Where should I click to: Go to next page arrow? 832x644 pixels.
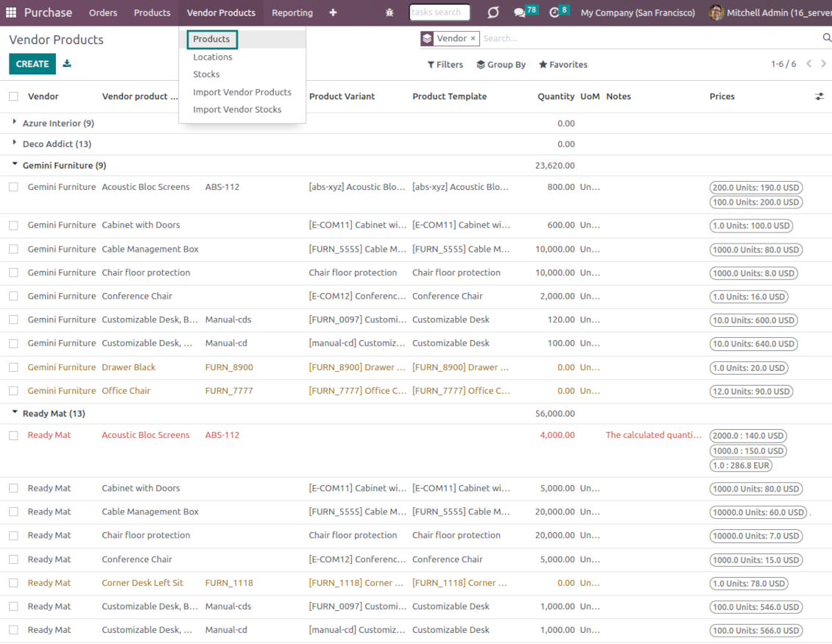pos(823,63)
